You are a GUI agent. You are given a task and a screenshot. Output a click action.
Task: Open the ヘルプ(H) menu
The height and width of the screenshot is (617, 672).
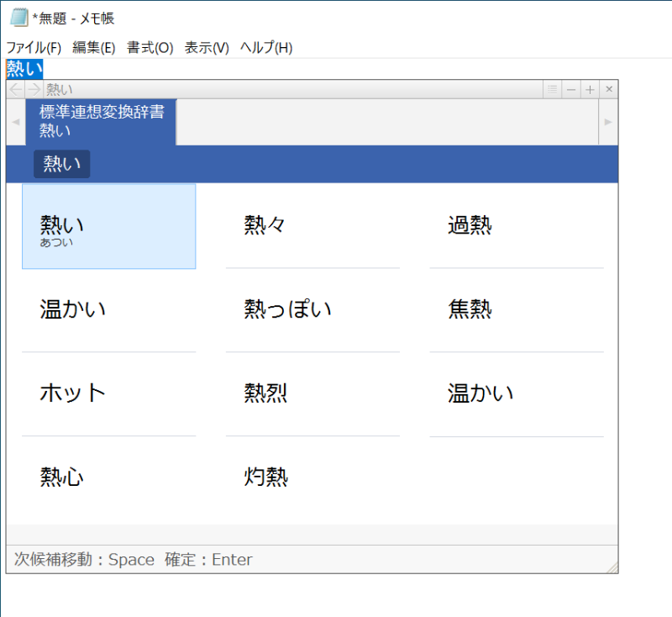(x=265, y=48)
